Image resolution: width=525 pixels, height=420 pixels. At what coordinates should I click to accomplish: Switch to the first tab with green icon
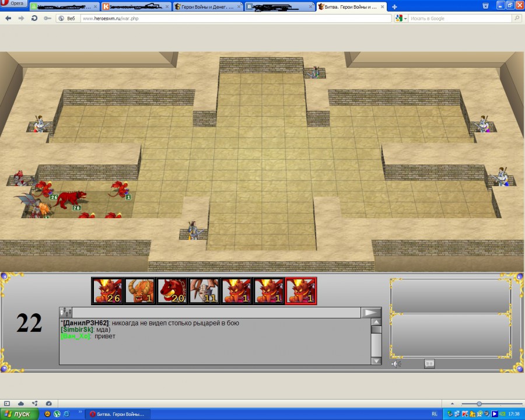(64, 6)
